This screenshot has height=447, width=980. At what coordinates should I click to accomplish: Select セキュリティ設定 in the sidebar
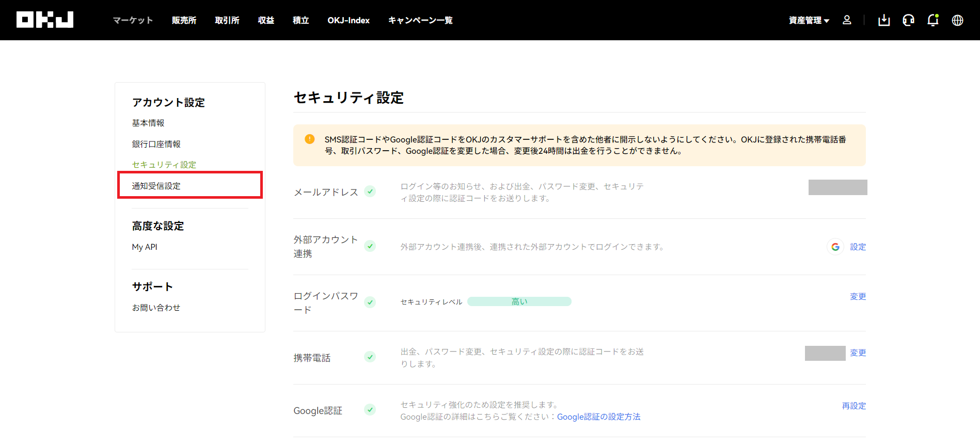click(164, 165)
